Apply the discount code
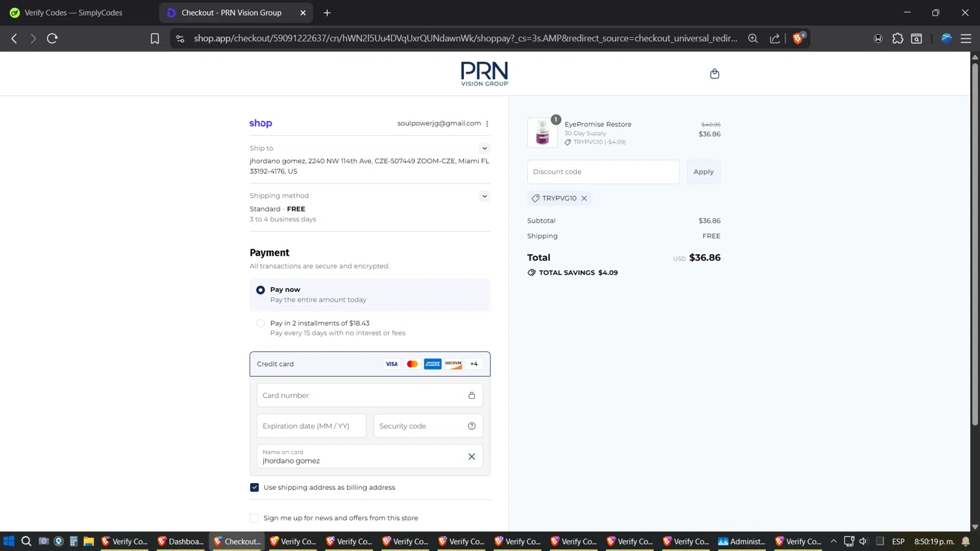980x551 pixels. click(704, 172)
